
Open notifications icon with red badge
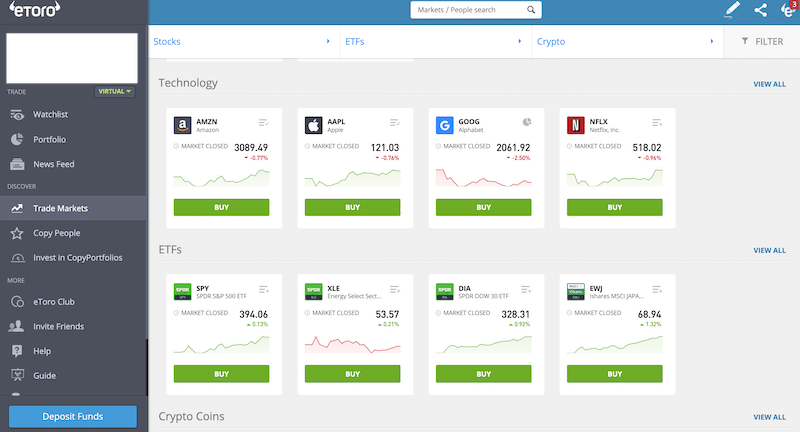789,9
